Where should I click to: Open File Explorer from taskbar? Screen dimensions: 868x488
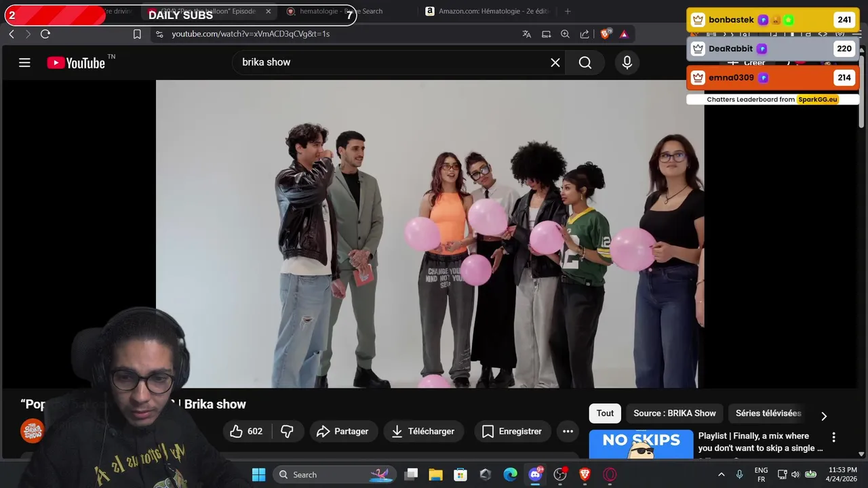tap(435, 474)
